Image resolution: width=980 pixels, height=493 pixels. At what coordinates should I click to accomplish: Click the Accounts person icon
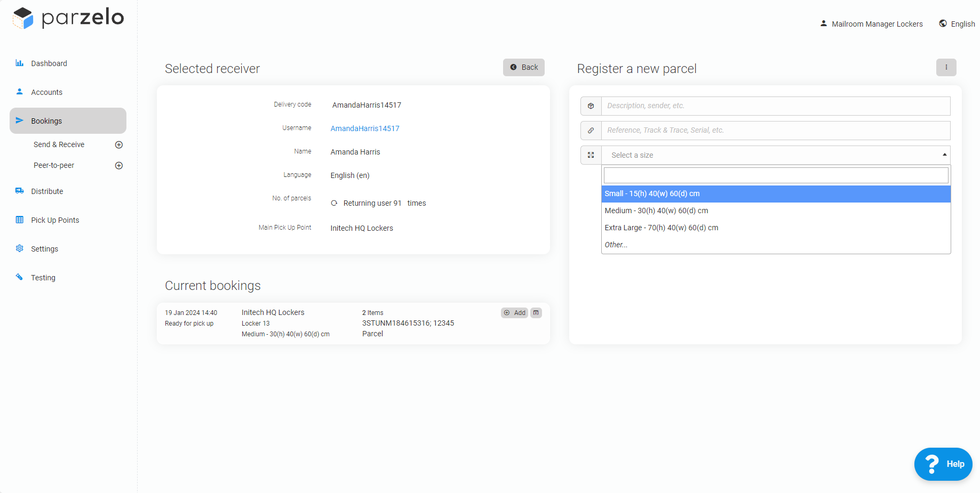click(x=20, y=92)
